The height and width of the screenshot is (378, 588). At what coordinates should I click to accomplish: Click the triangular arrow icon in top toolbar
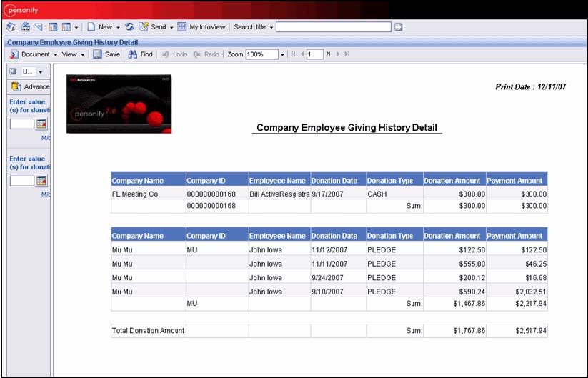(x=39, y=27)
